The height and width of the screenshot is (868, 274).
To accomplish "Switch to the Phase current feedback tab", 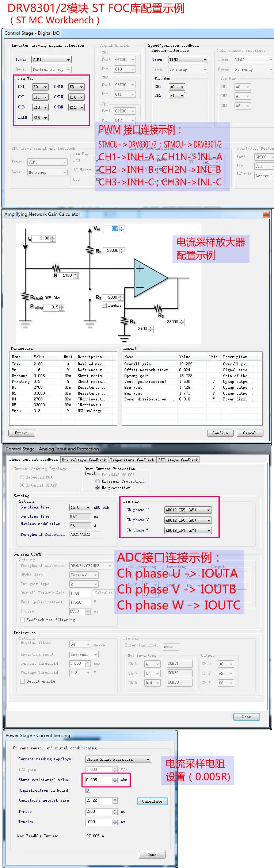I will [34, 460].
